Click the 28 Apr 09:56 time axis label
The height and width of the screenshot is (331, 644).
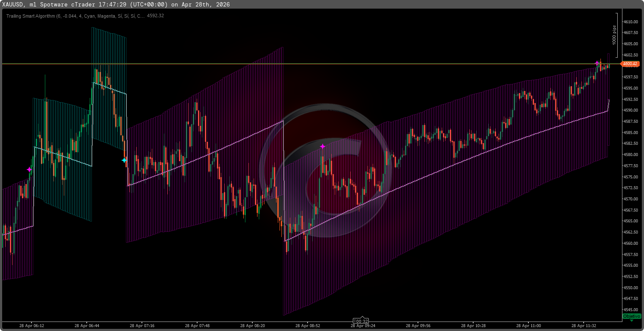(x=418, y=326)
